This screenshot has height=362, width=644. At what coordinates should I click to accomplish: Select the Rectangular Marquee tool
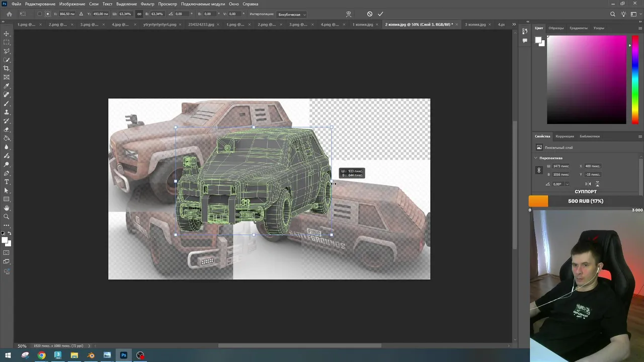tap(7, 42)
